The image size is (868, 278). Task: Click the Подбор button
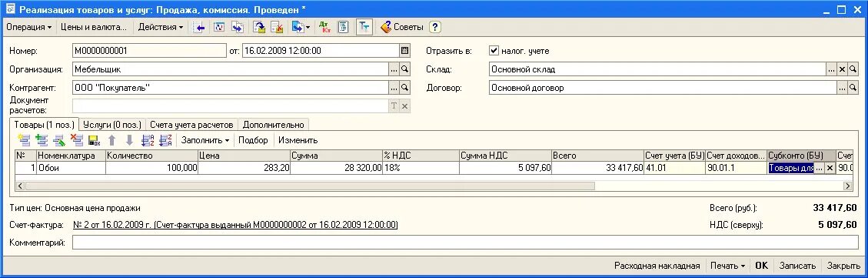coord(253,140)
